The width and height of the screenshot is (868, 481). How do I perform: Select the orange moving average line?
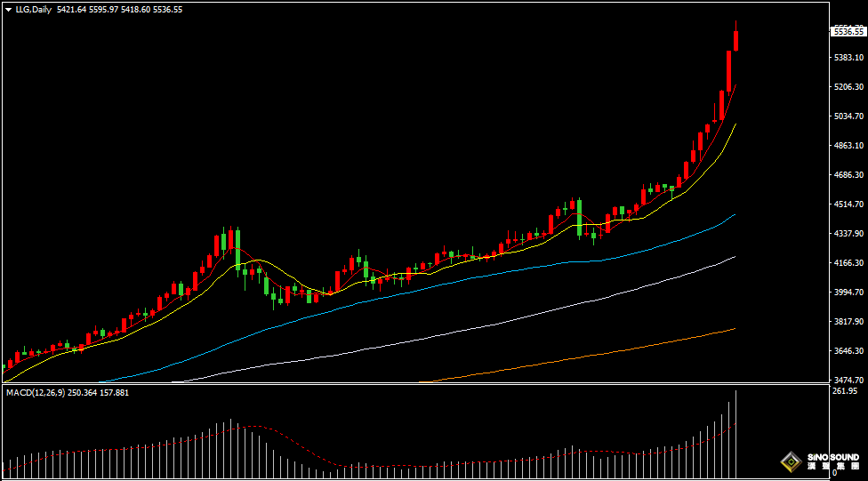[x=609, y=353]
